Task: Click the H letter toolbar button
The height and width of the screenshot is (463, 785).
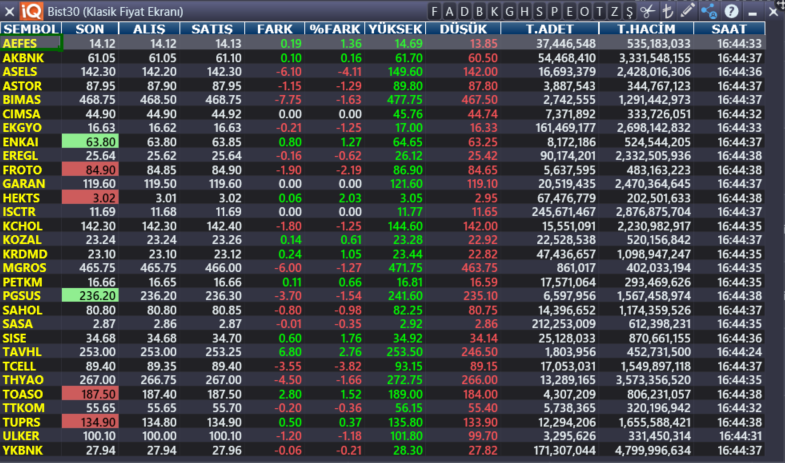Action: 524,11
